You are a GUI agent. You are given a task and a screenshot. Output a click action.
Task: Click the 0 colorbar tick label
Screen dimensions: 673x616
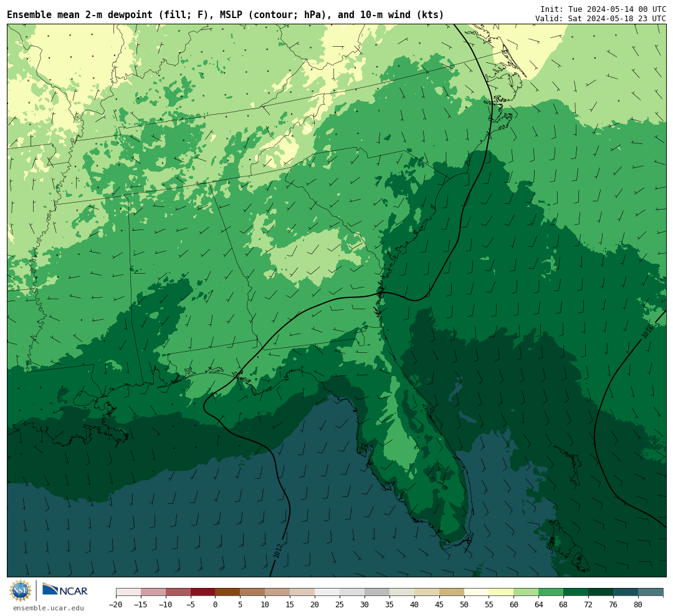point(216,604)
